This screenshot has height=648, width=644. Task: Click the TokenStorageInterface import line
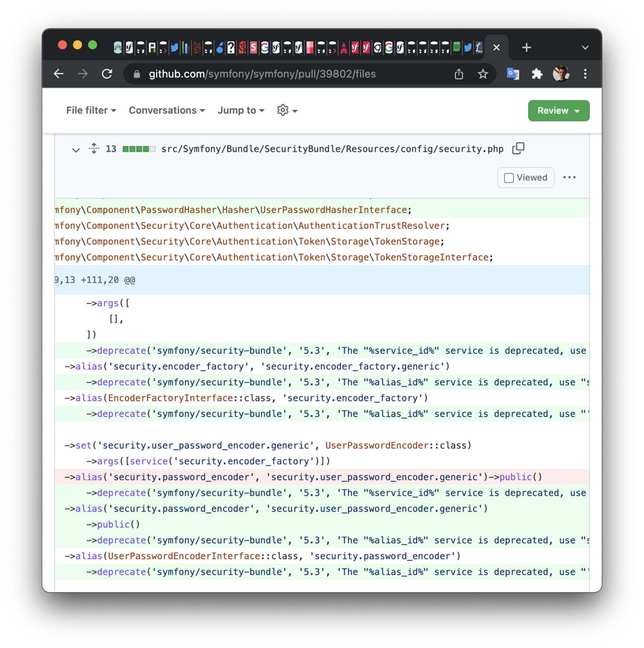pyautogui.click(x=322, y=257)
